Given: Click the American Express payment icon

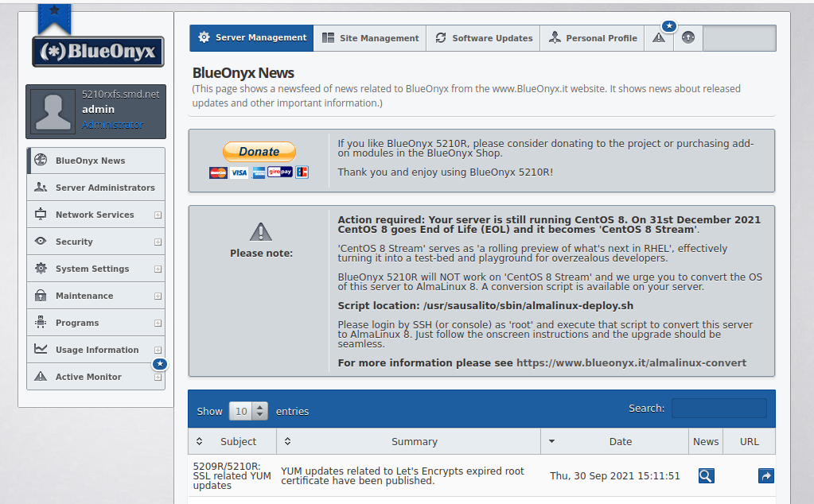Looking at the screenshot, I should tap(259, 173).
